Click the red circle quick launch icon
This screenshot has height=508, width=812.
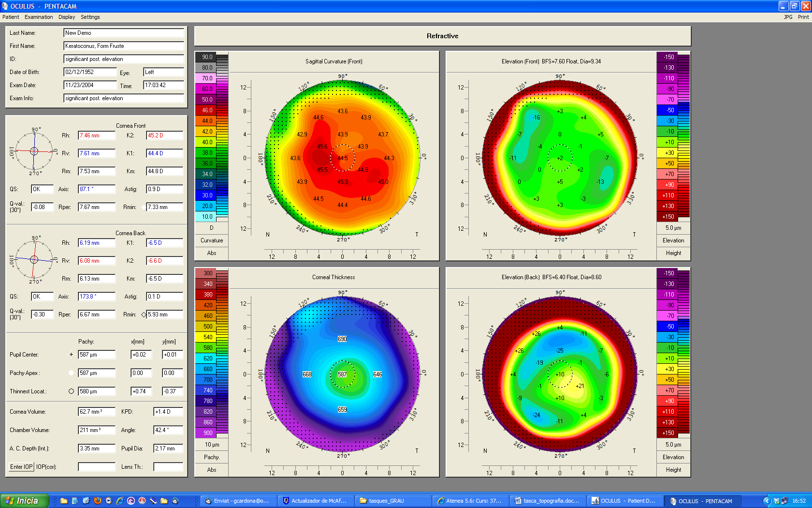(x=142, y=501)
